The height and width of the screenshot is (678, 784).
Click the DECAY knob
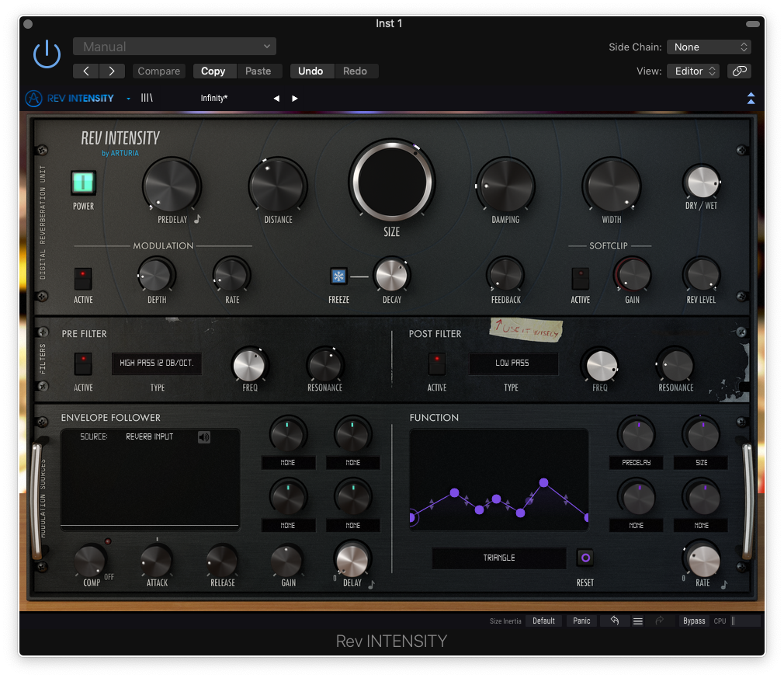tap(391, 275)
